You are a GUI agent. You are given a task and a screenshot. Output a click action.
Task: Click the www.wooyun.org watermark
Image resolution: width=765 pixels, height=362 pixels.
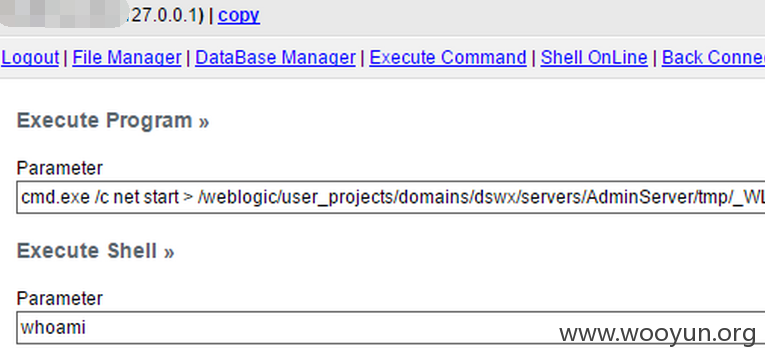click(x=658, y=334)
